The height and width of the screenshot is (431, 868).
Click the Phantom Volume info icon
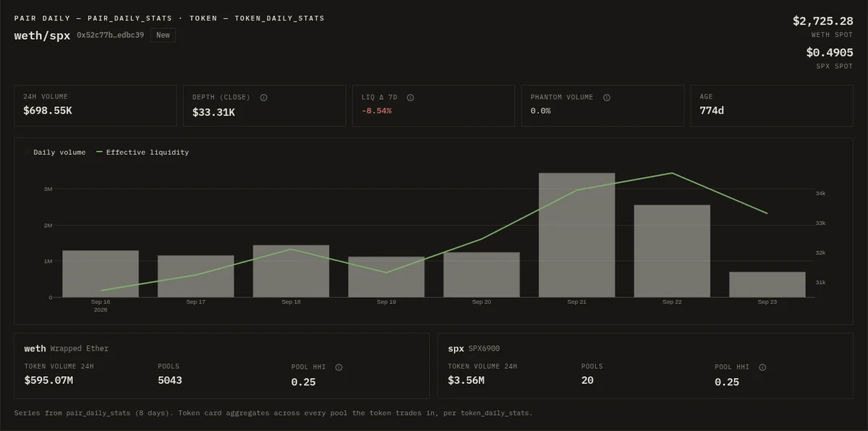click(x=606, y=98)
